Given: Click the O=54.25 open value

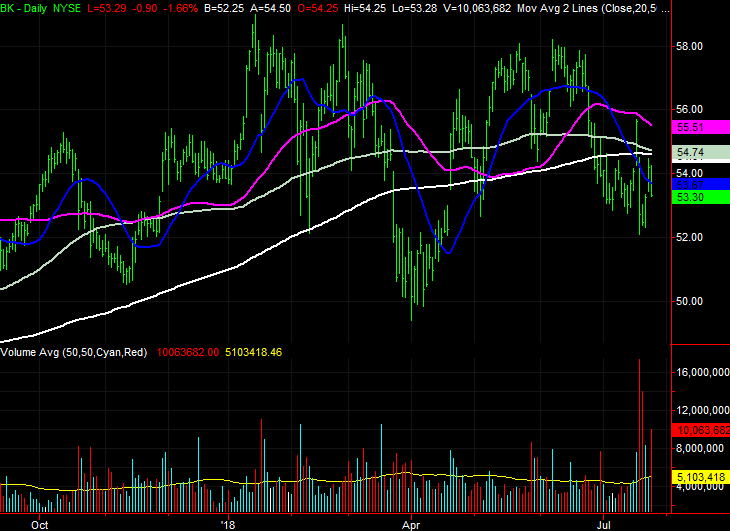Looking at the screenshot, I should (317, 8).
